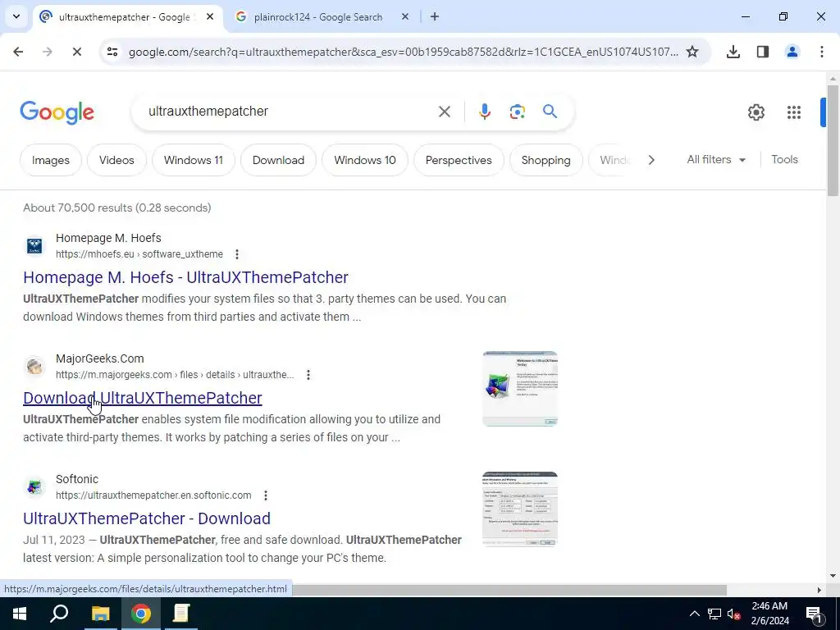
Task: Open File Explorer from taskbar
Action: 100,614
